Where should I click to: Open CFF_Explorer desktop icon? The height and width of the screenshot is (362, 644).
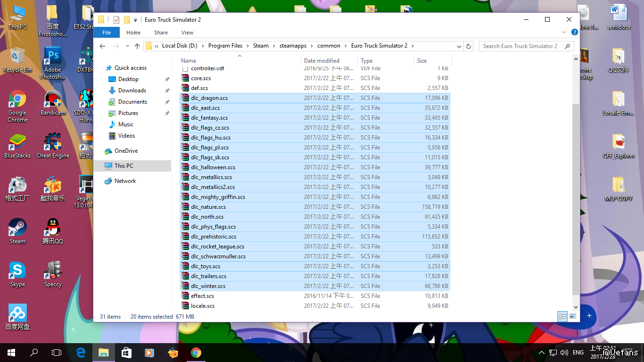pos(619,146)
